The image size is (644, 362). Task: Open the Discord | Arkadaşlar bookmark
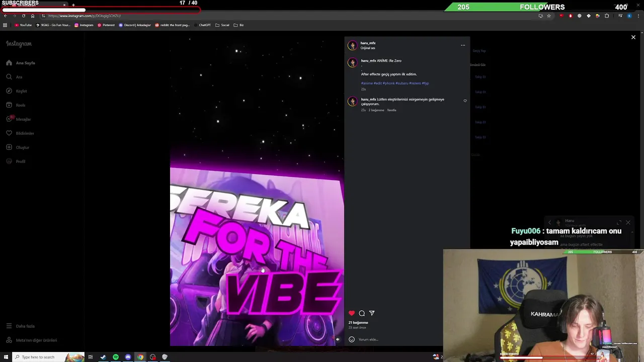coord(135,25)
